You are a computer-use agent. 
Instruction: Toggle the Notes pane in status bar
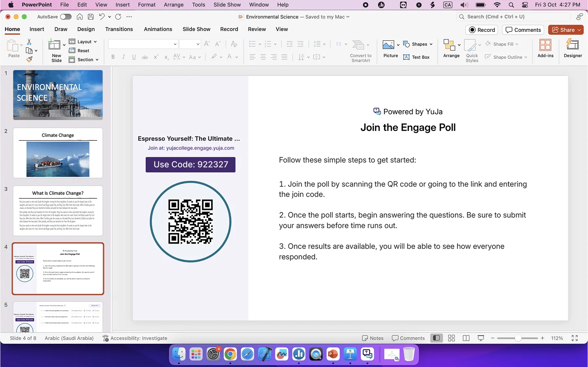(x=373, y=338)
